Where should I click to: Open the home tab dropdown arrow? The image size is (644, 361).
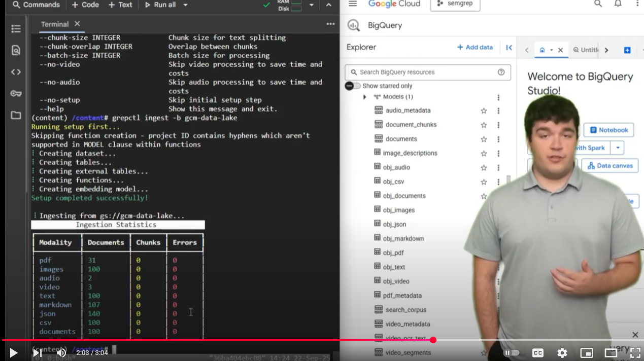point(551,50)
